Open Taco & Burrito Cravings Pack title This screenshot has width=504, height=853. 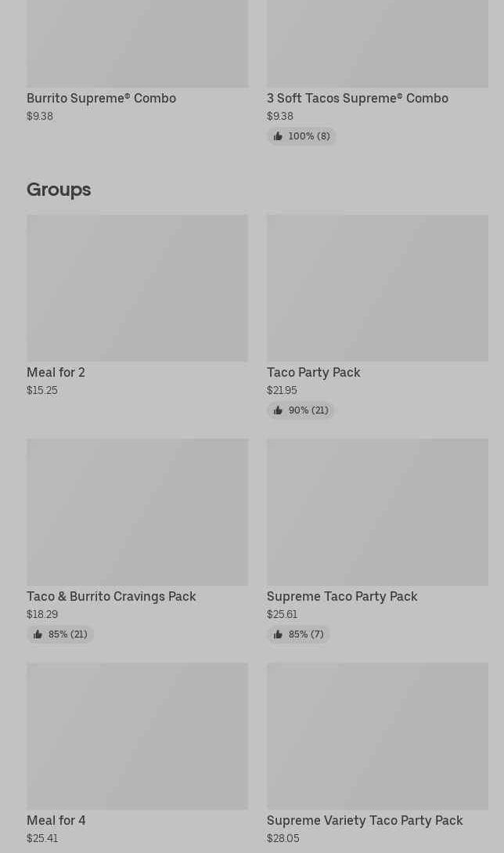pos(111,596)
